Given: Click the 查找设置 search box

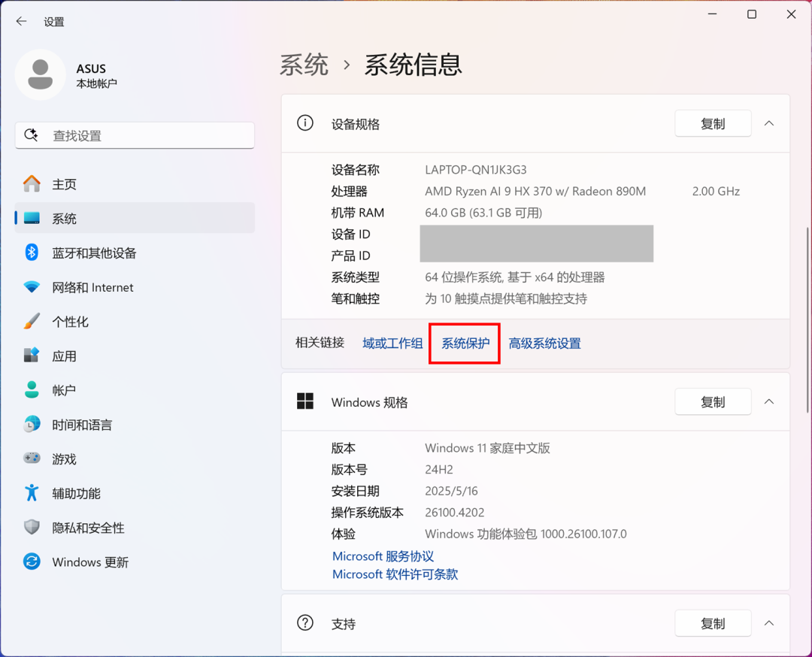Looking at the screenshot, I should [x=135, y=135].
